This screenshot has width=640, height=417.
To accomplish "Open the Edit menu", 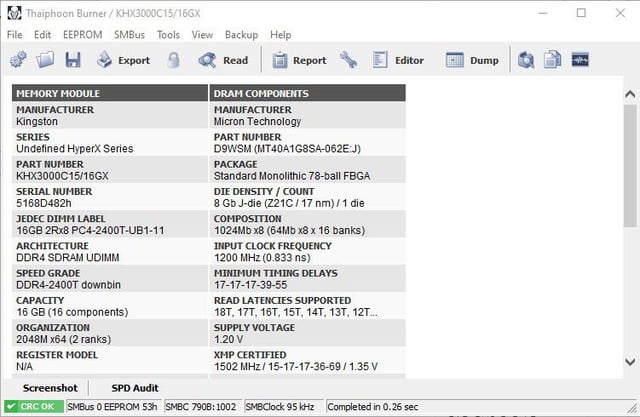I will 42,35.
